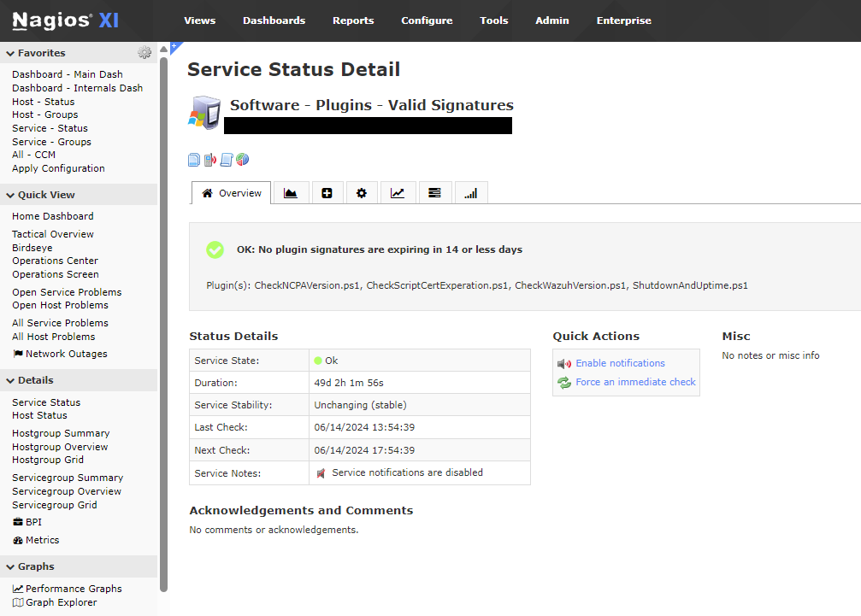
Task: Click the sidebar vertical scrollbar
Action: click(x=163, y=324)
